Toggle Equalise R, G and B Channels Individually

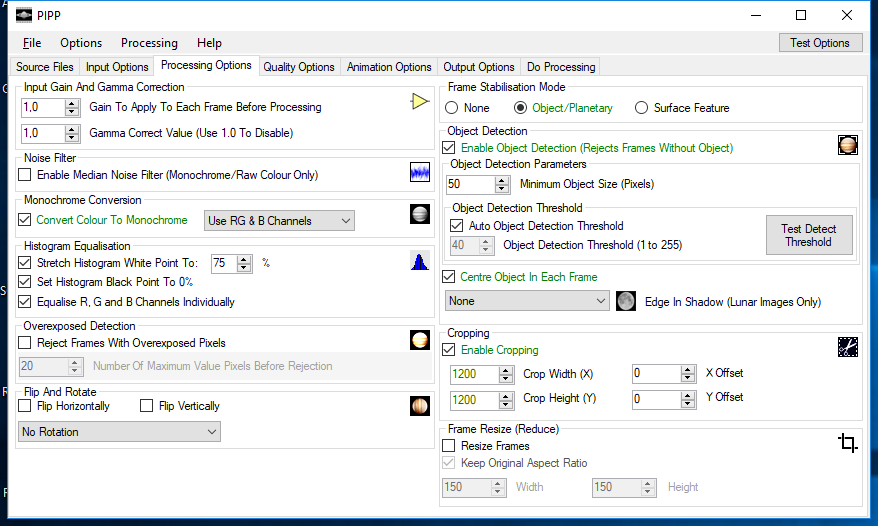25,302
